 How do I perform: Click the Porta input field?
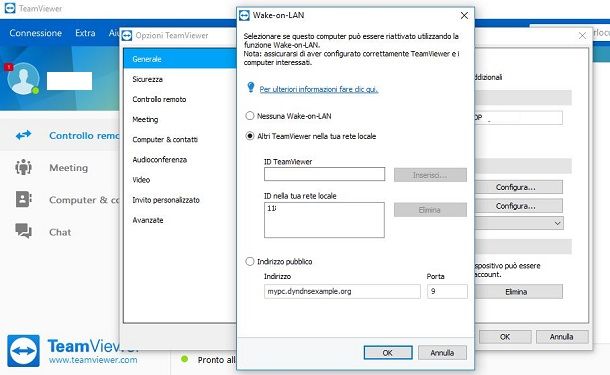[x=447, y=291]
